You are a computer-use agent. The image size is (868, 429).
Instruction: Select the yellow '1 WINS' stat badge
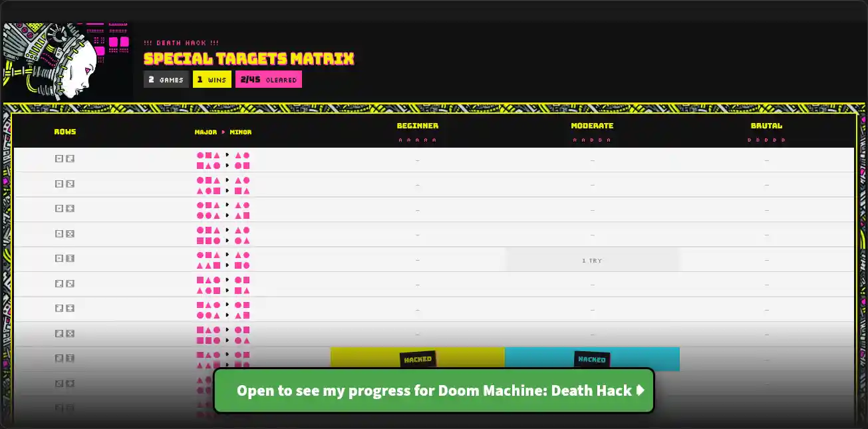[212, 79]
